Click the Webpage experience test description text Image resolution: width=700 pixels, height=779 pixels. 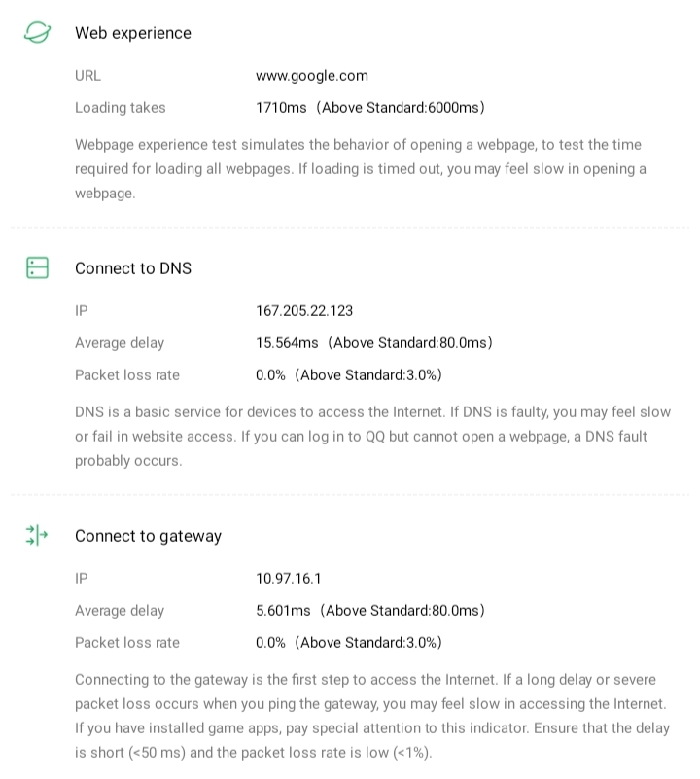(360, 169)
